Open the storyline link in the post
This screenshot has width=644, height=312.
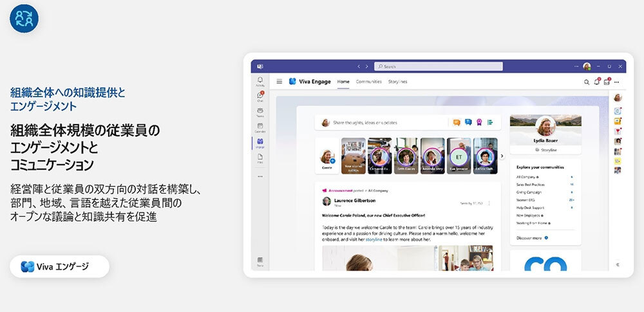(374, 239)
